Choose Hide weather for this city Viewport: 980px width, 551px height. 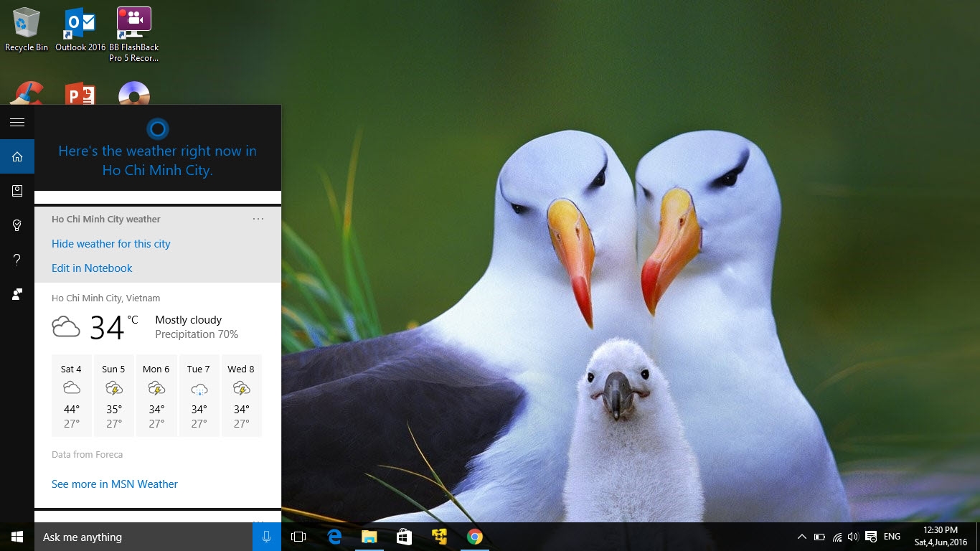[x=111, y=244]
